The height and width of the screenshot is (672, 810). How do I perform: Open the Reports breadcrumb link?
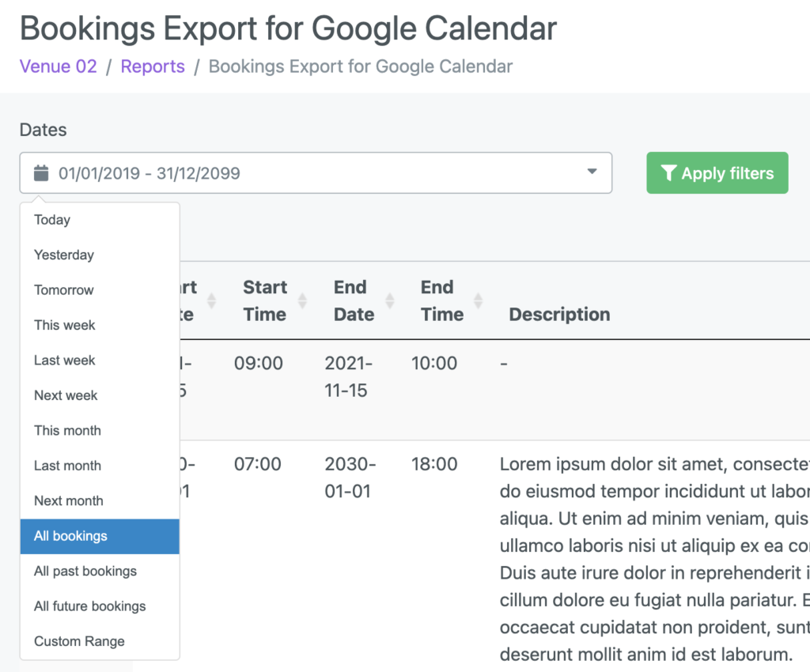[153, 66]
